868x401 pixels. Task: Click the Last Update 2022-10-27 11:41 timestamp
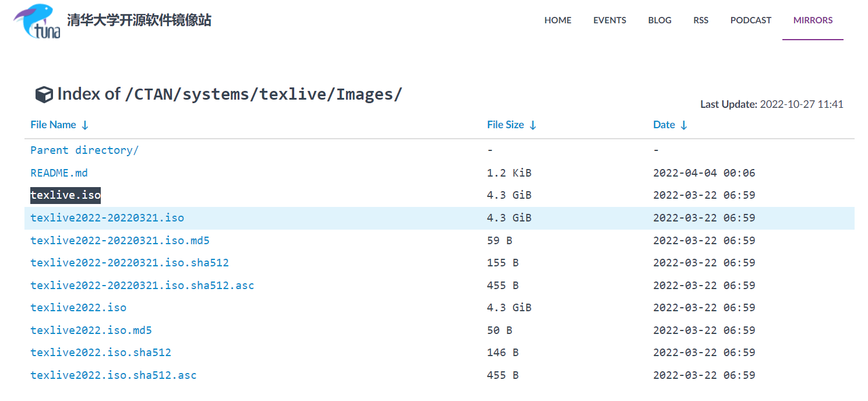coord(772,104)
